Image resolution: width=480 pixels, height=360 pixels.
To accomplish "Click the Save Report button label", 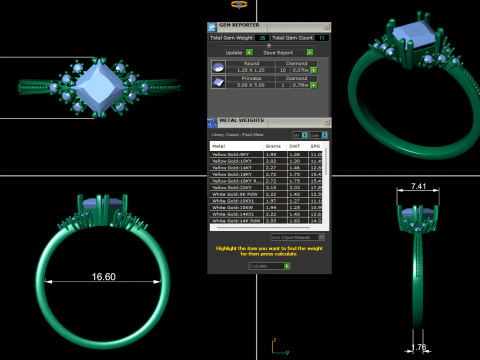I will 278,53.
